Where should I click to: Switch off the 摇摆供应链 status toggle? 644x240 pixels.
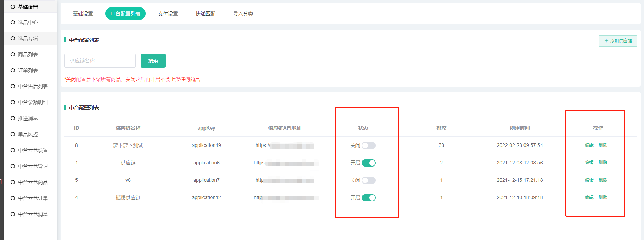pyautogui.click(x=368, y=198)
